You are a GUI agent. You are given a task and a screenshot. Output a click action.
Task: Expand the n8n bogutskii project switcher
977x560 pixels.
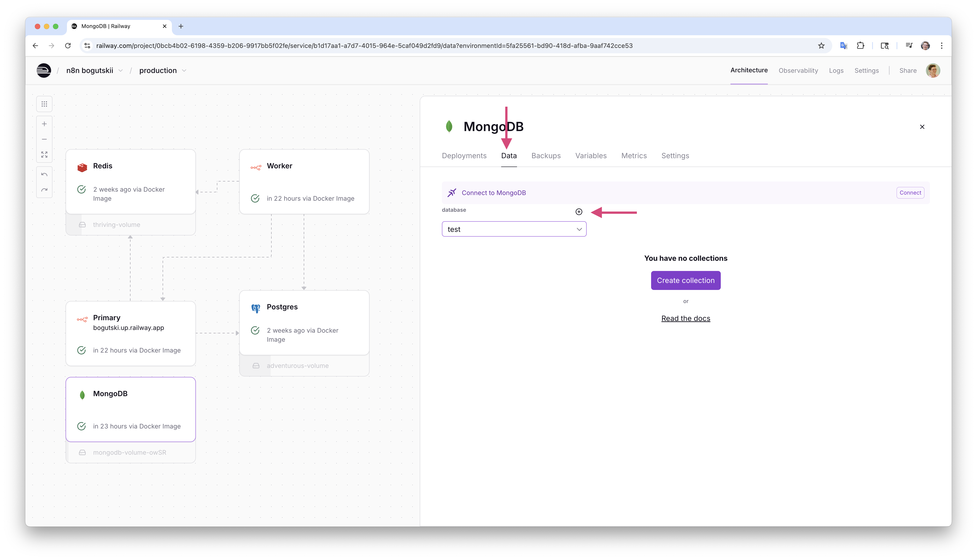point(95,70)
